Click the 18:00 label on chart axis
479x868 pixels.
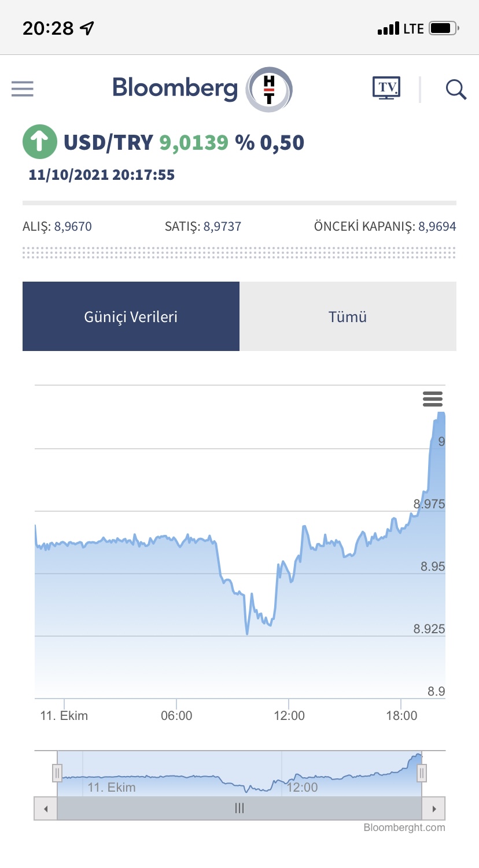point(401,715)
